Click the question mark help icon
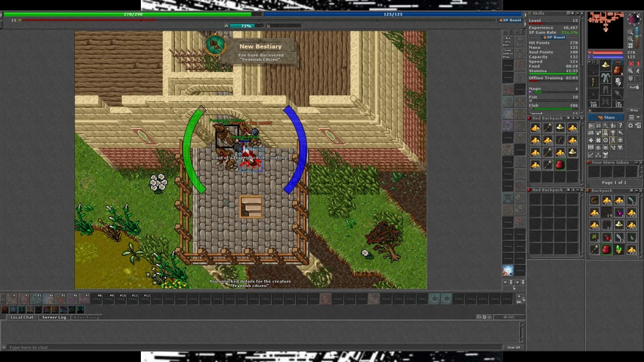 pos(620,126)
